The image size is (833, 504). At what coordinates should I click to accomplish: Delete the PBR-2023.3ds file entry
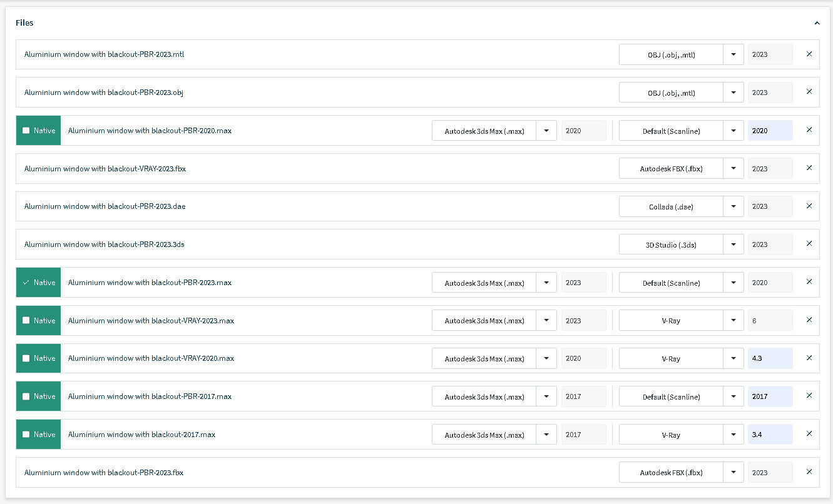(x=809, y=244)
